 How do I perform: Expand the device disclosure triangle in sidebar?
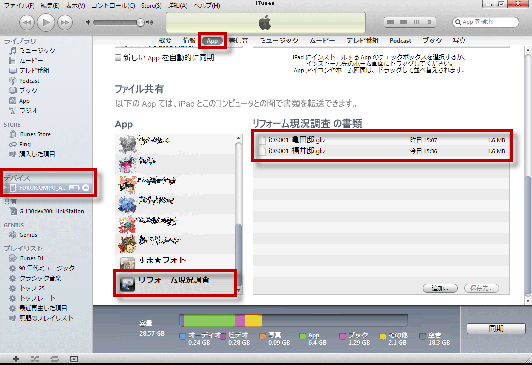coord(5,188)
